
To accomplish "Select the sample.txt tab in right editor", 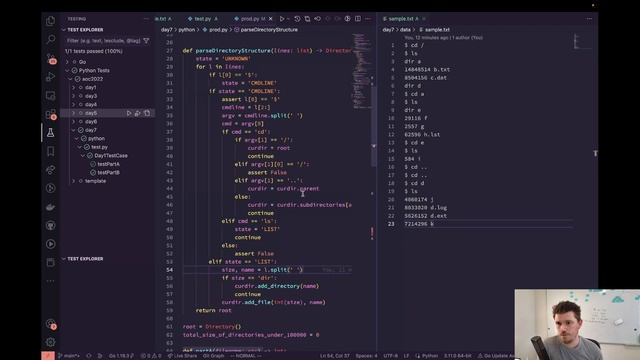I will click(400, 19).
